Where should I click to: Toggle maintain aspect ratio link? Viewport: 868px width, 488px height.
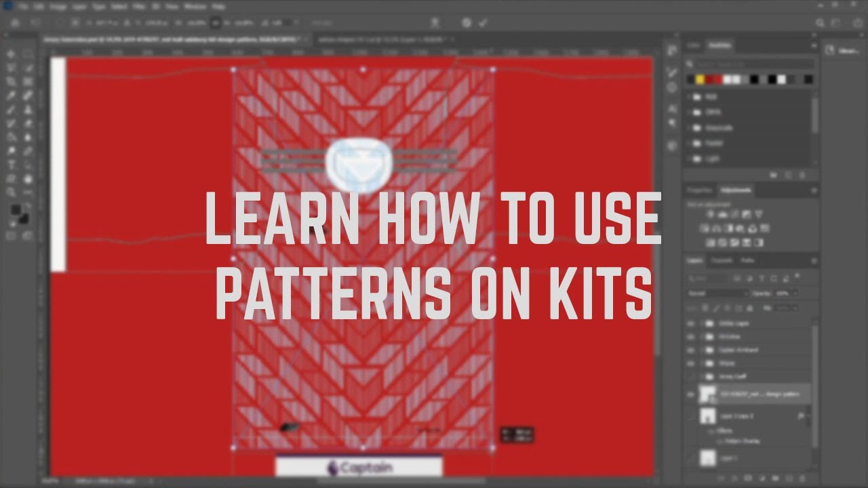point(216,22)
